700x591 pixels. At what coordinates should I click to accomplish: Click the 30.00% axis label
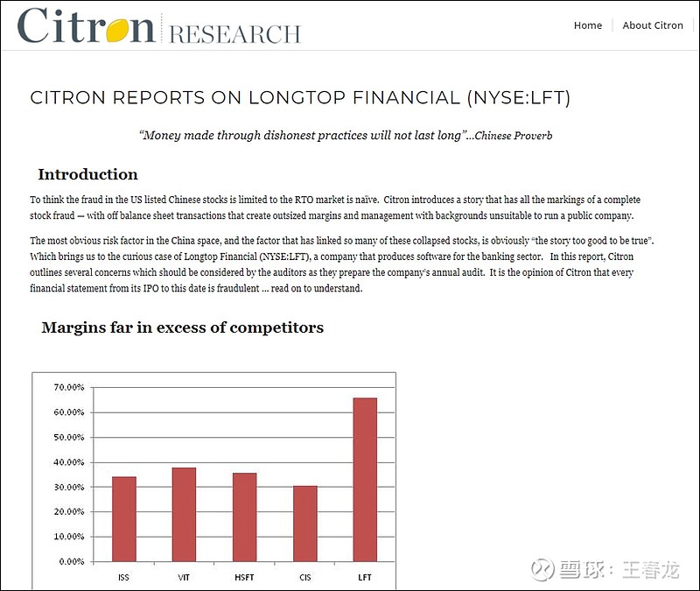pos(69,487)
